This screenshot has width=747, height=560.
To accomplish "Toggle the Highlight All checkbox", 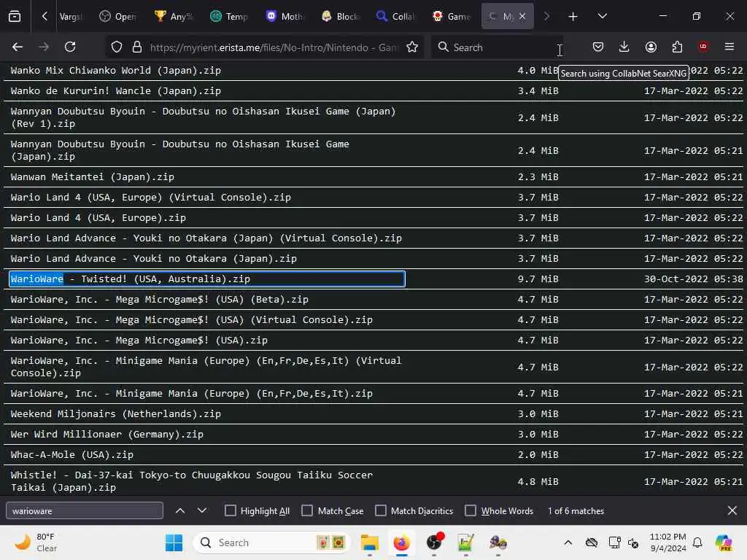I will pyautogui.click(x=230, y=510).
